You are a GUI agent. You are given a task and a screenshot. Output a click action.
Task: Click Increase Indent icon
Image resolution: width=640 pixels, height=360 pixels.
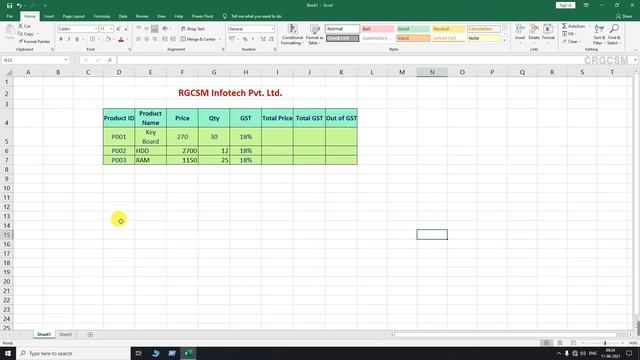173,39
